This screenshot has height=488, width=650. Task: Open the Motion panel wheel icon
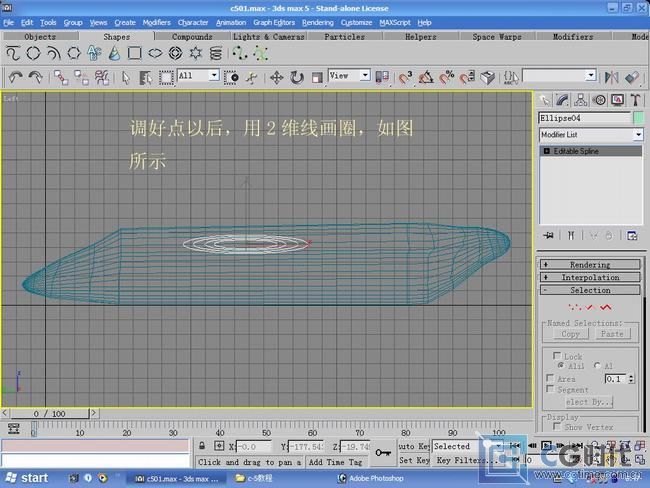pos(599,100)
